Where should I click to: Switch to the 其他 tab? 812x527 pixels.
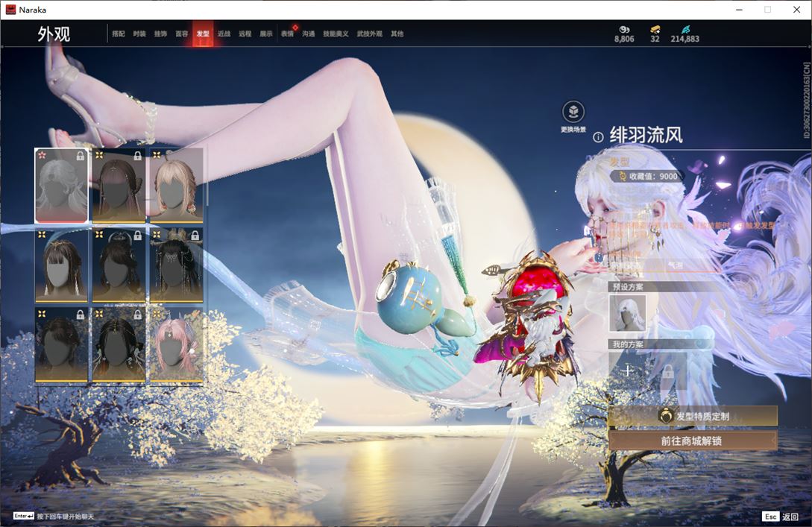point(397,34)
